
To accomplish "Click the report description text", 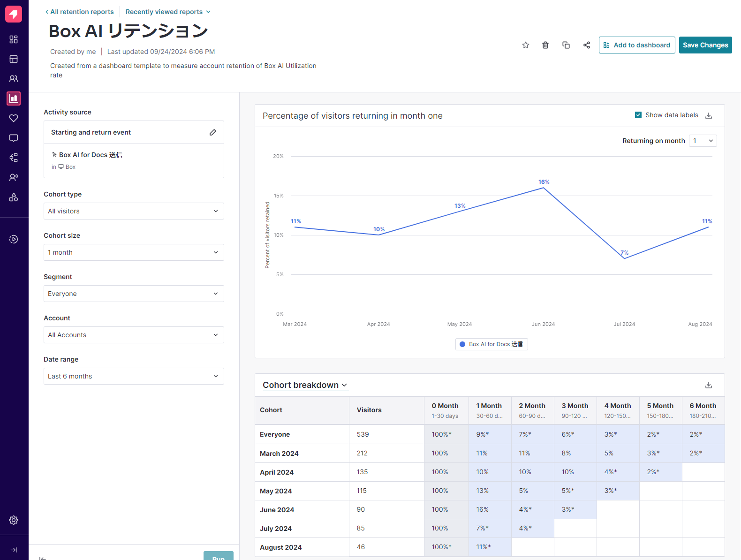I will [x=183, y=70].
